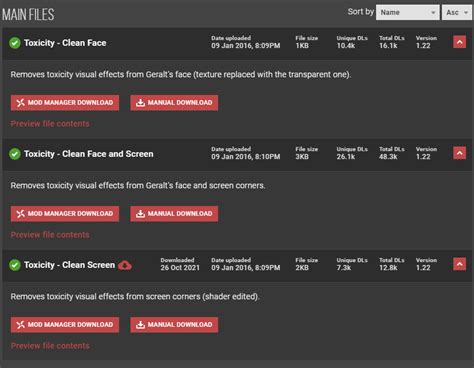Preview file contents of Toxicity - Clean Screen

tap(50, 346)
